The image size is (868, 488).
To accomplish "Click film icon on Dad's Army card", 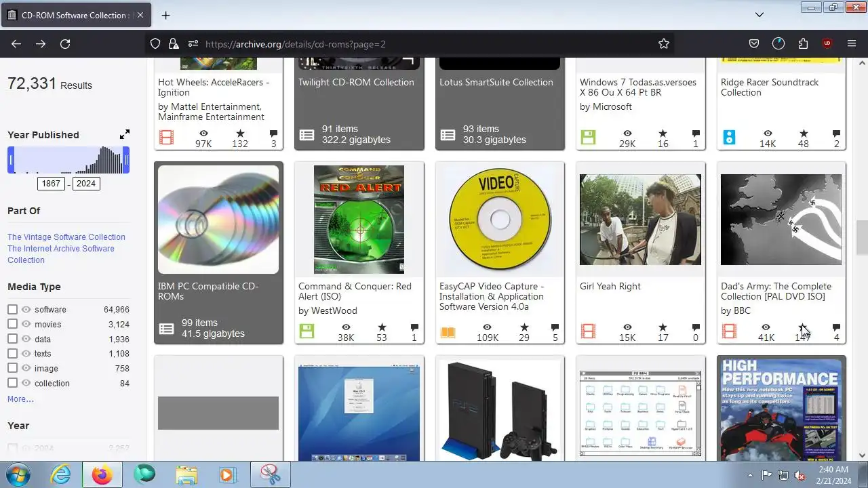I will [x=729, y=331].
